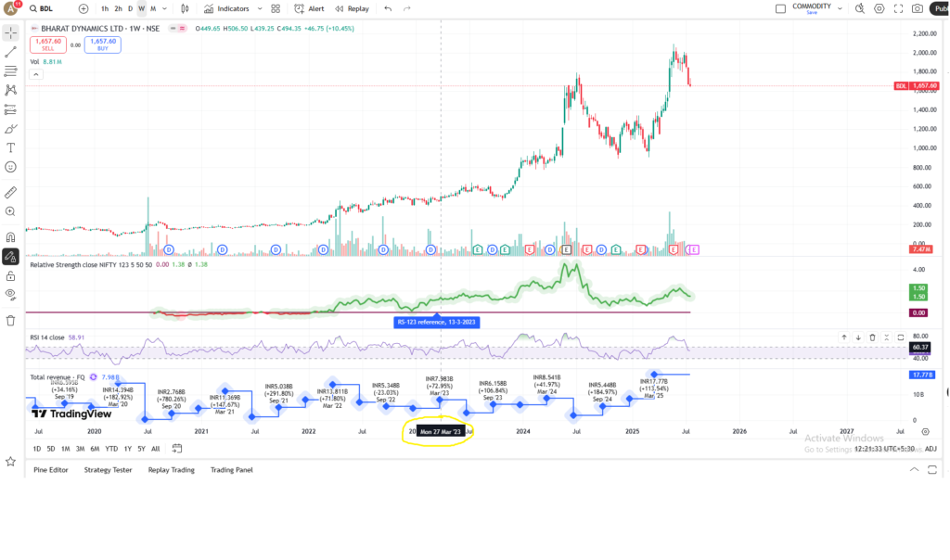Viewport: 950px width, 560px height.
Task: Collapse the indicator legend chevron
Action: pyautogui.click(x=36, y=74)
